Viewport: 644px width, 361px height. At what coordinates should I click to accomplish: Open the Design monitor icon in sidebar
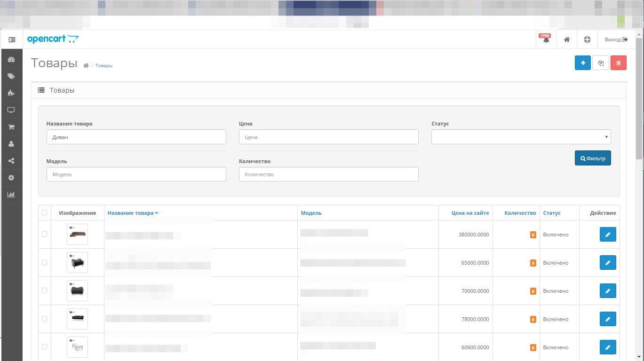pyautogui.click(x=11, y=110)
